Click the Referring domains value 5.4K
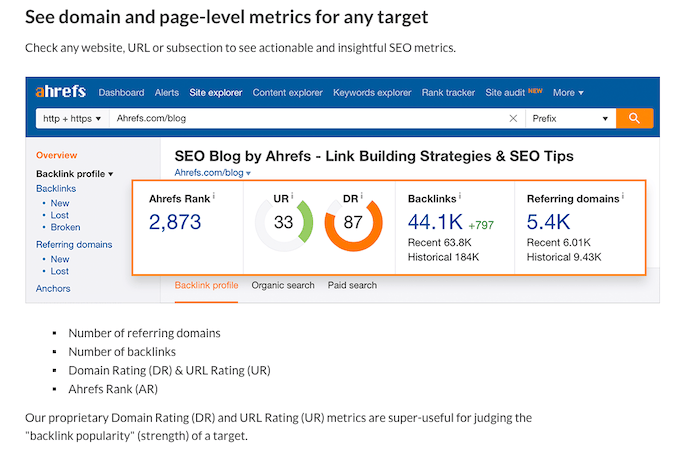Image resolution: width=680 pixels, height=450 pixels. point(548,222)
